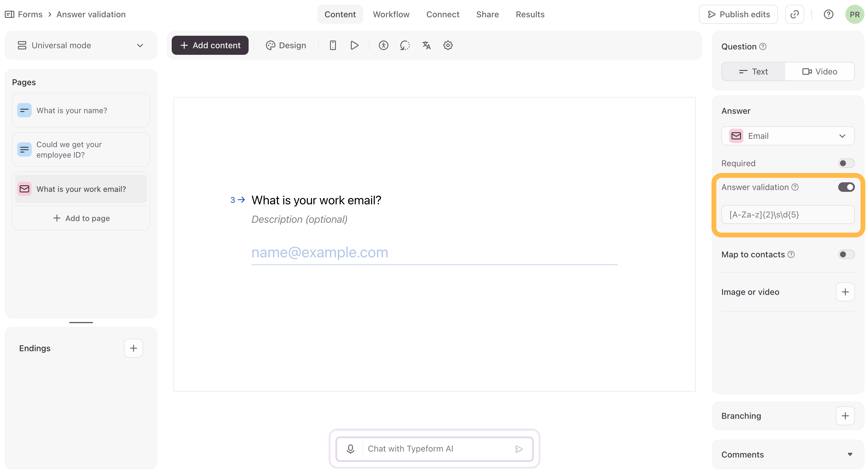Enable Map to contacts toggle

(x=846, y=254)
